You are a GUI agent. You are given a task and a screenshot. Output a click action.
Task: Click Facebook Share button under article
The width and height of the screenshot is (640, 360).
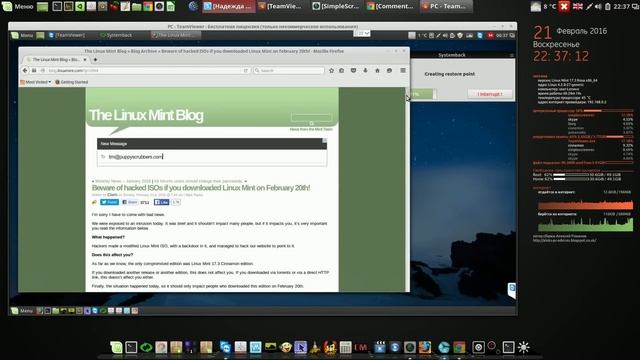tap(130, 202)
